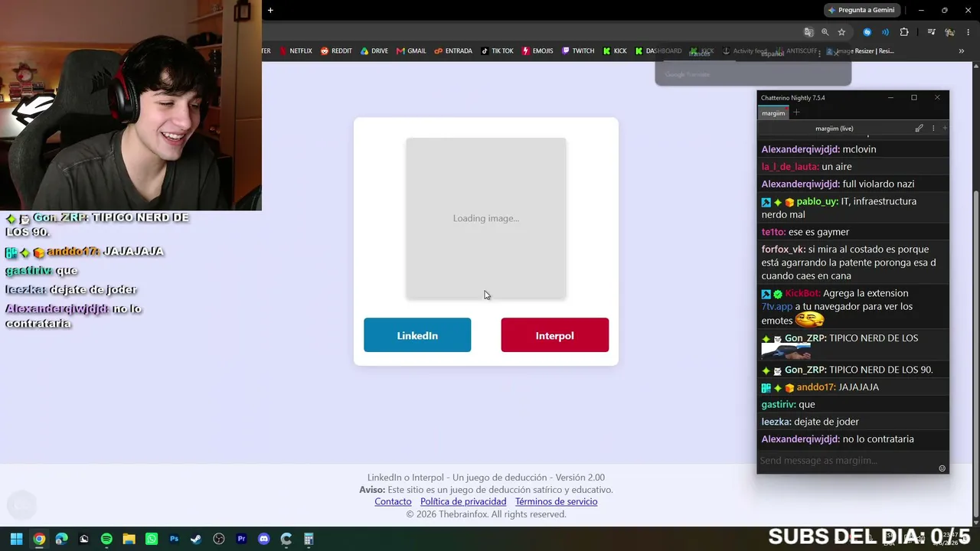Open Premiere Pro from the taskbar
The height and width of the screenshot is (551, 980).
pos(241,539)
